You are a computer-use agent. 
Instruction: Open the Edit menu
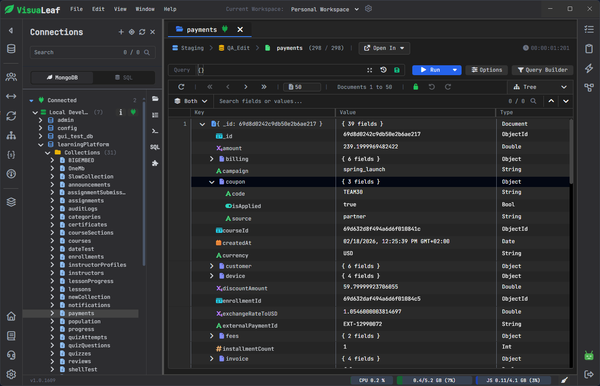click(x=98, y=9)
